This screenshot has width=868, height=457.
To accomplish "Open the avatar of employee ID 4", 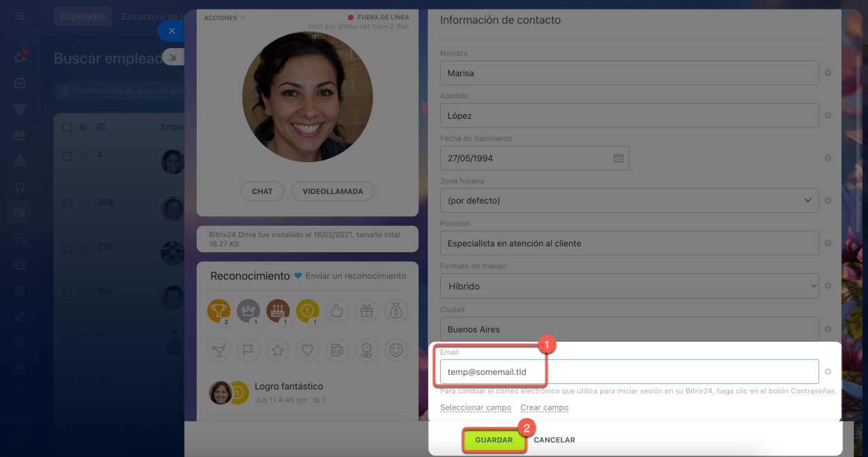I will (173, 162).
